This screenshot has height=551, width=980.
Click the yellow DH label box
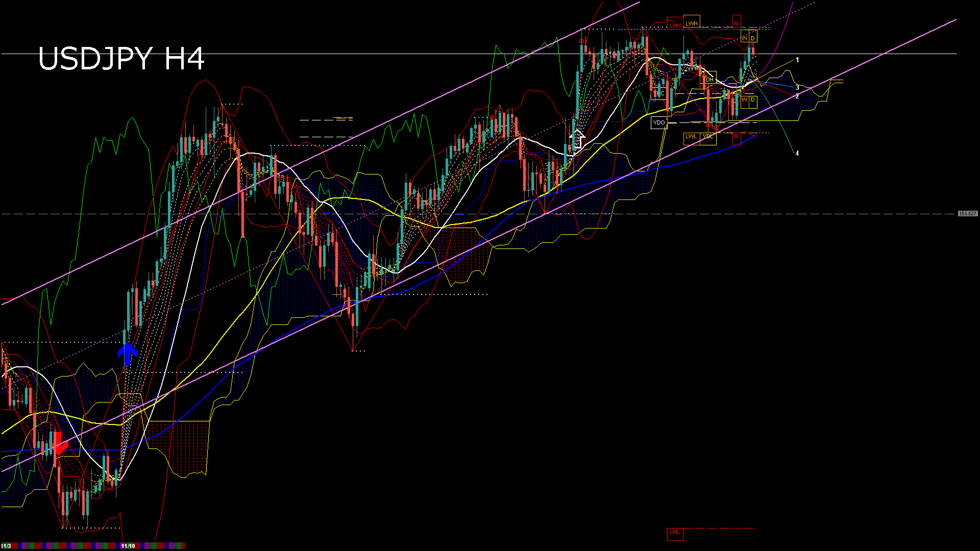[x=709, y=80]
